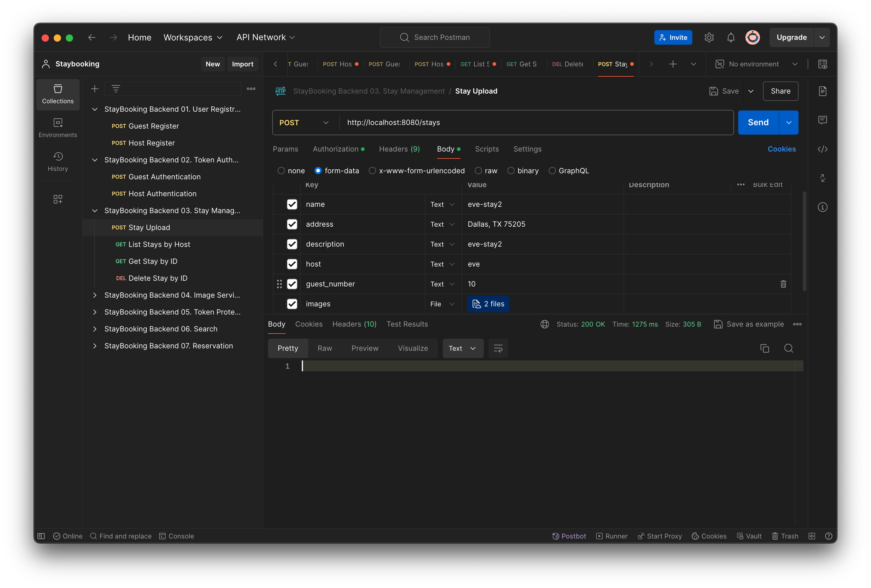Open the History sidebar panel
This screenshot has height=588, width=871.
coord(58,161)
